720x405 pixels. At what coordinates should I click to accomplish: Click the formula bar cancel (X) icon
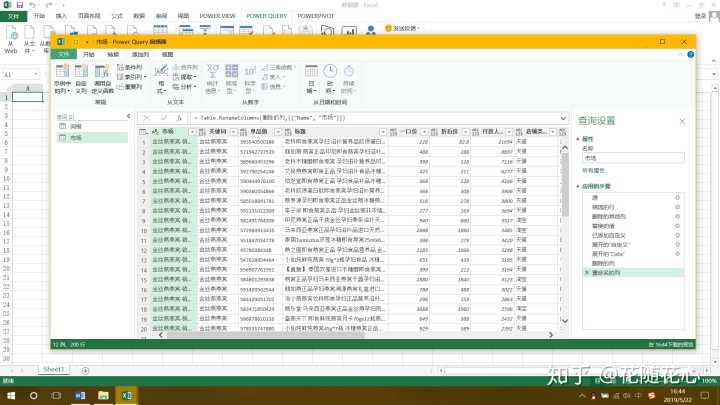click(146, 117)
